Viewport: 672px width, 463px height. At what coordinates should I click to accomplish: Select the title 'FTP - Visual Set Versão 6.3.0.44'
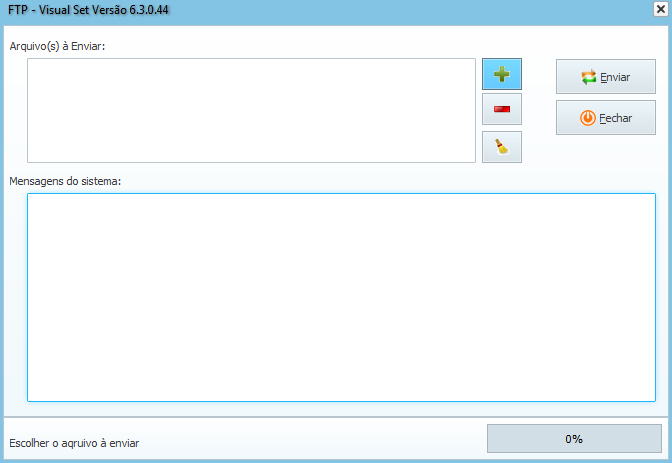pos(88,10)
